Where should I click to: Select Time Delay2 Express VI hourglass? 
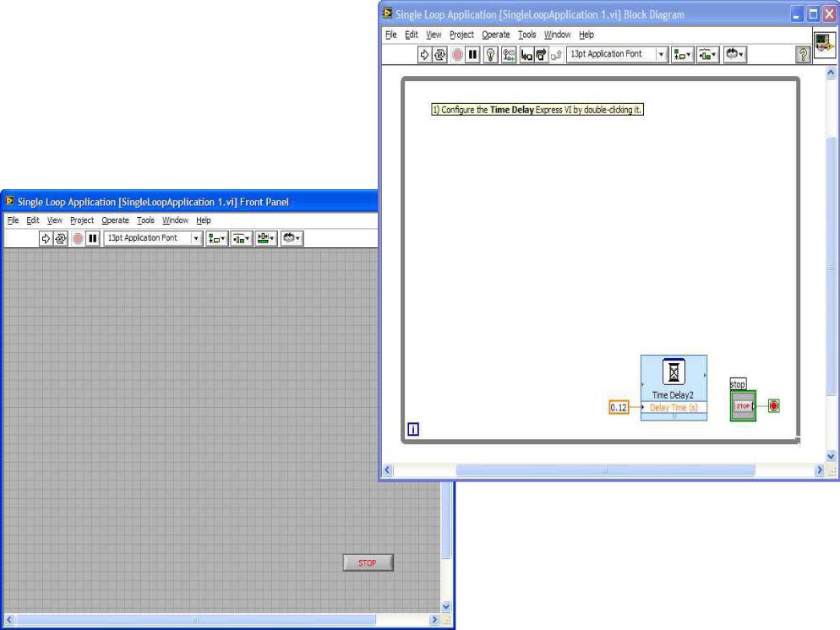(674, 372)
